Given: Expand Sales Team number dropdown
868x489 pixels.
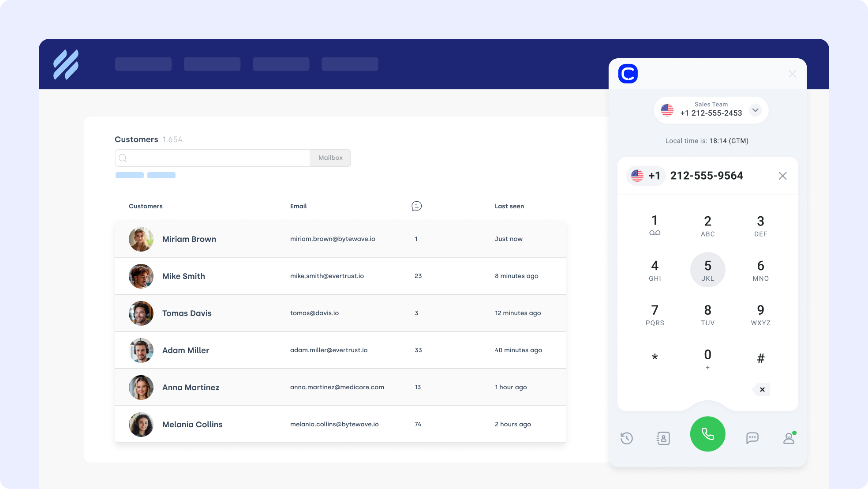Looking at the screenshot, I should [x=755, y=110].
